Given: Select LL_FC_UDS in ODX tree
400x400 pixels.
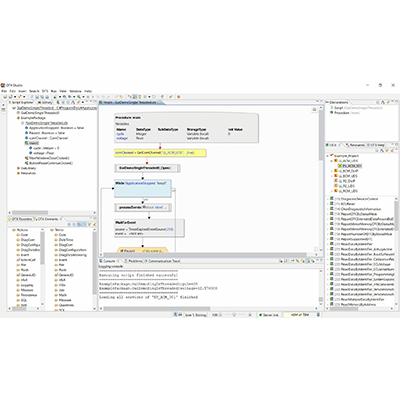Looking at the screenshot, I should [x=344, y=186].
